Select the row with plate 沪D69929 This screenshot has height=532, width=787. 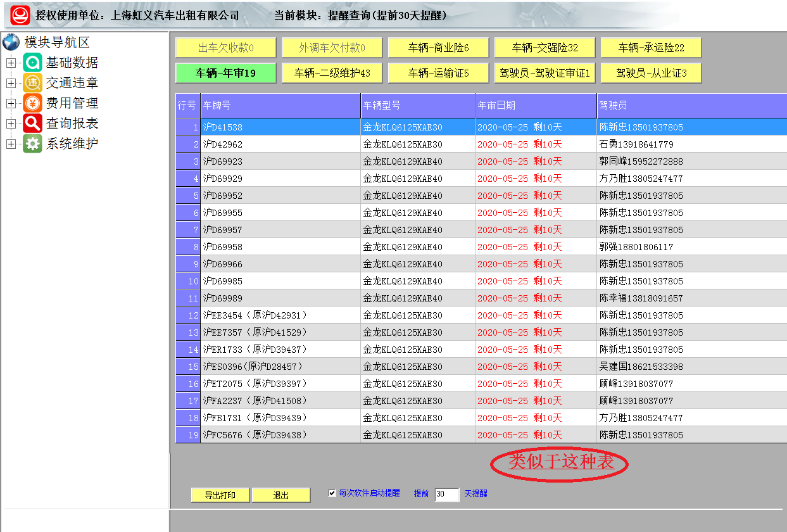[481, 179]
